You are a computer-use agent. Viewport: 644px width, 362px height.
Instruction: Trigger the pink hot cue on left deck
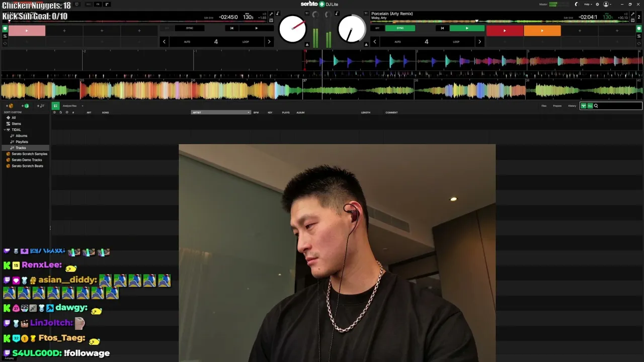[27, 31]
